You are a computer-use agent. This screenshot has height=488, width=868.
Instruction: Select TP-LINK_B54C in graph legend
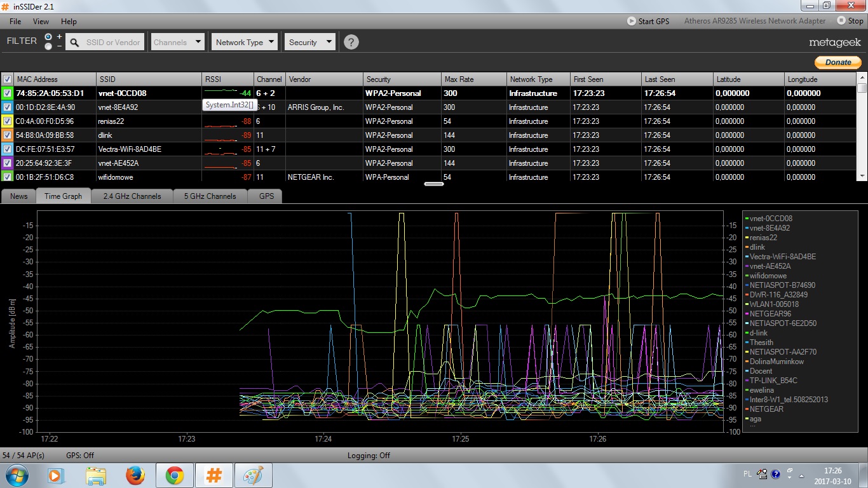pos(773,381)
